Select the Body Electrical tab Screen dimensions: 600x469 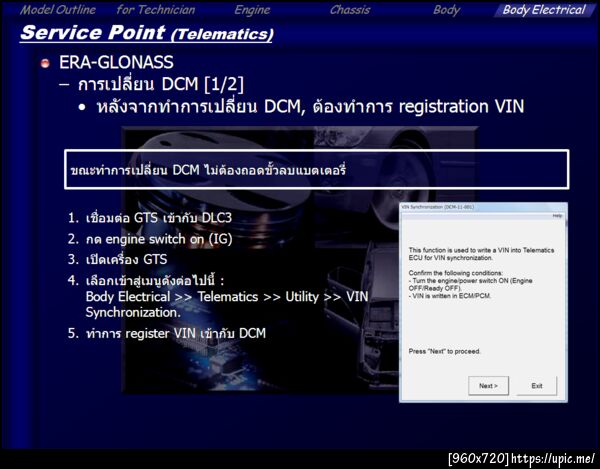pos(544,10)
